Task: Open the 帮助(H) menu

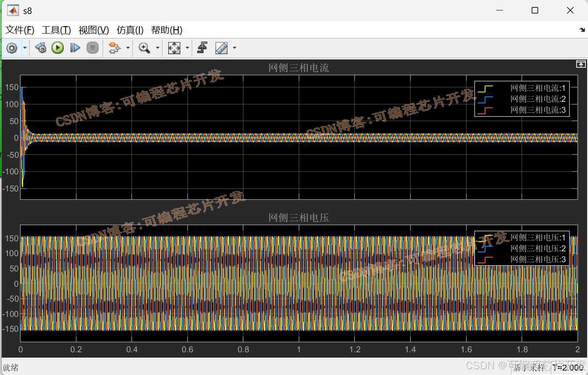Action: click(166, 30)
